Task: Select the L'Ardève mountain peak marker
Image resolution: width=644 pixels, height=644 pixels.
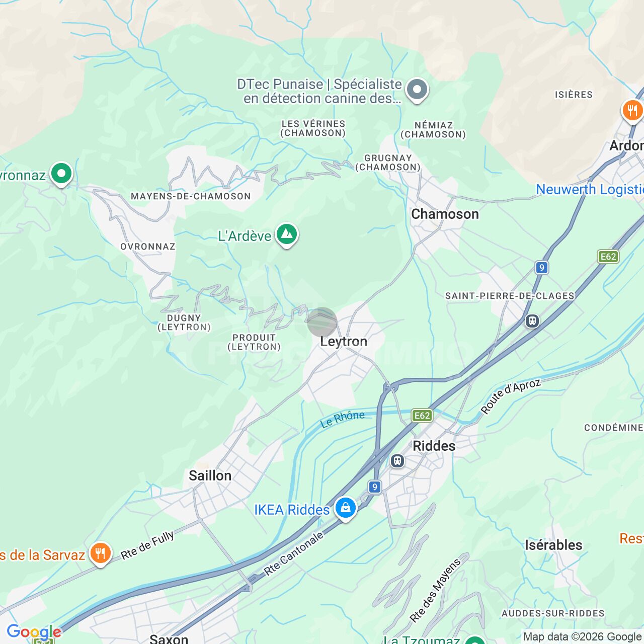Action: click(287, 235)
